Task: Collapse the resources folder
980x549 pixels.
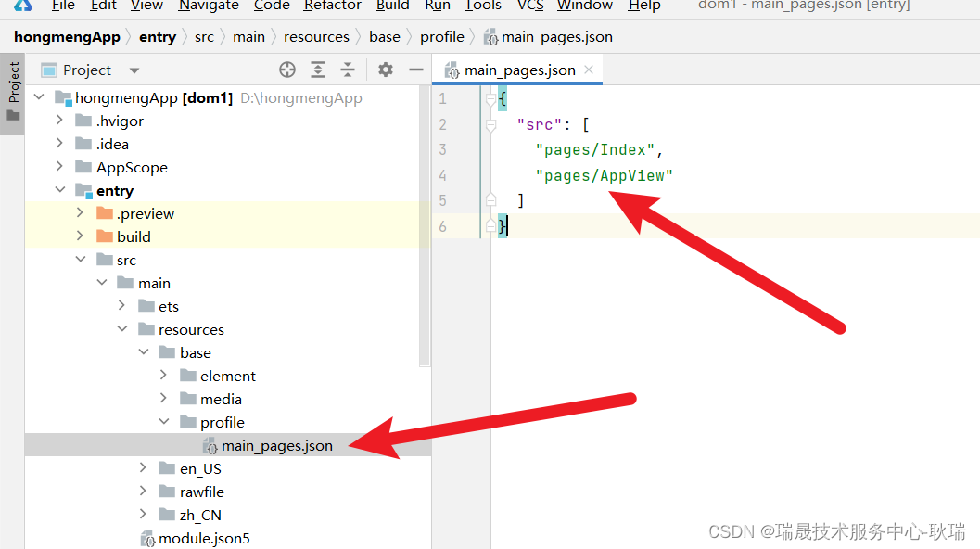Action: click(122, 329)
